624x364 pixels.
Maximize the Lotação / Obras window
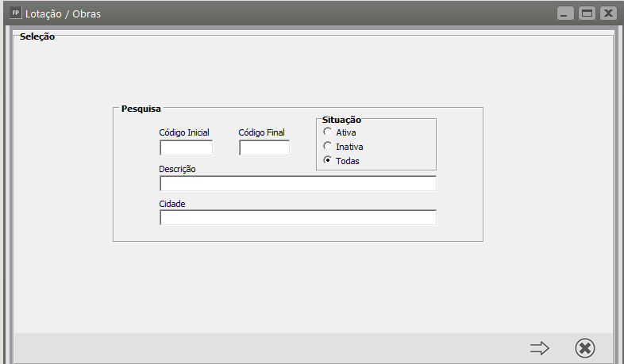pyautogui.click(x=587, y=13)
